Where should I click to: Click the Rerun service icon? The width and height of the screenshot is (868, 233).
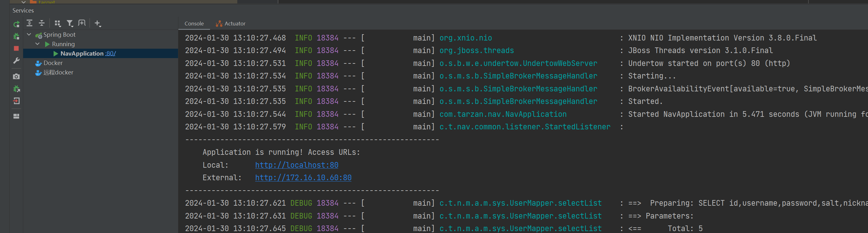(x=16, y=24)
